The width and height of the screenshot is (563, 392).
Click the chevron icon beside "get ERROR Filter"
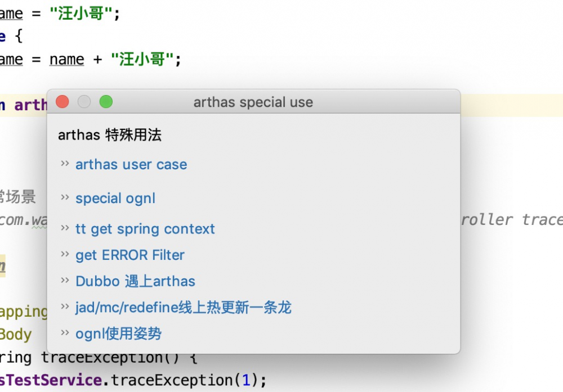coord(65,254)
